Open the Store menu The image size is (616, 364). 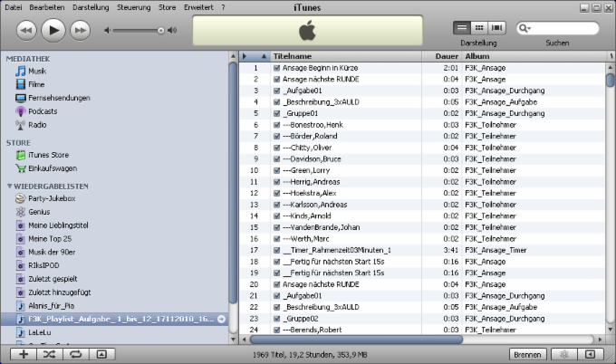(167, 7)
